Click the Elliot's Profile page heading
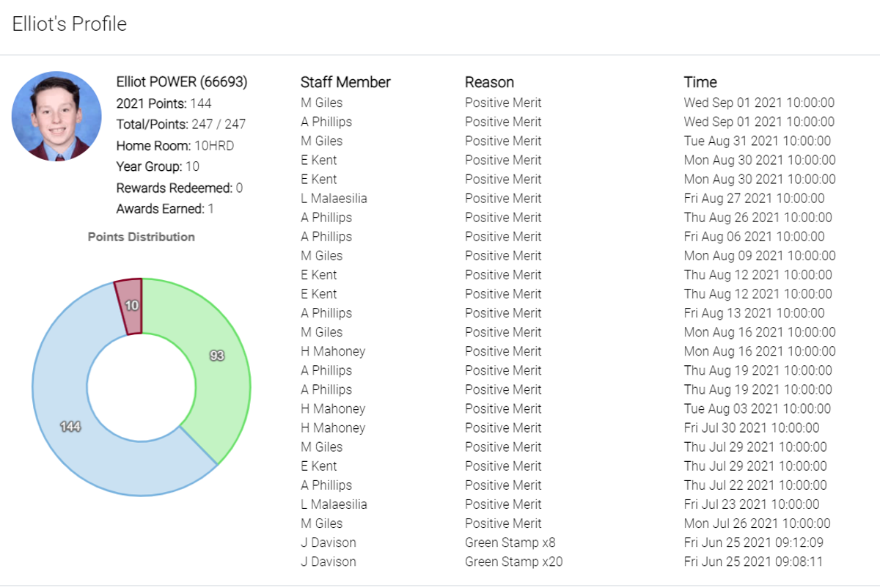 click(70, 23)
